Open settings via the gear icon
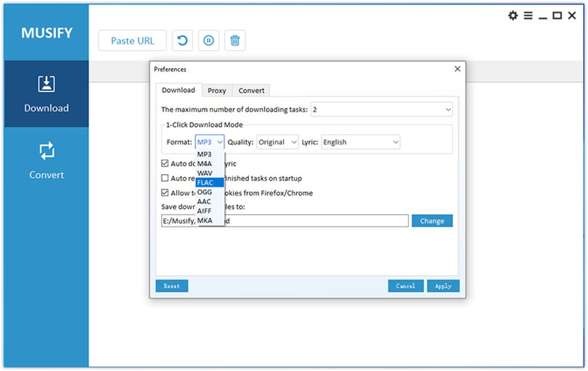Screen dimensions: 588x371 coord(512,16)
